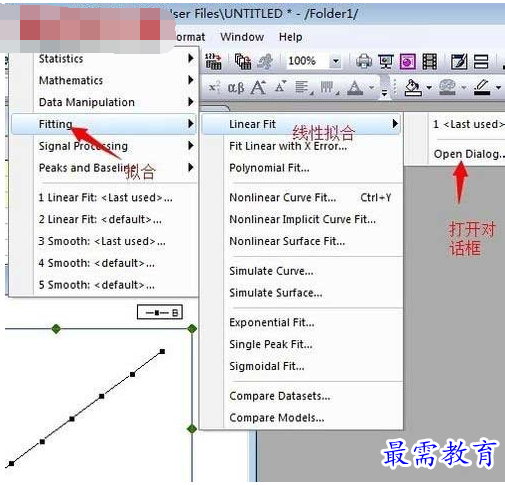Open the Window menu
505x485 pixels.
(x=242, y=37)
